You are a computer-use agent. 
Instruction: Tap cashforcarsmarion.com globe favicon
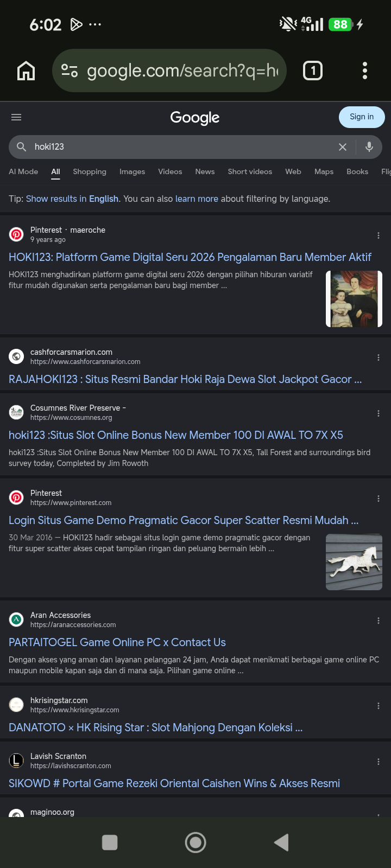point(16,356)
